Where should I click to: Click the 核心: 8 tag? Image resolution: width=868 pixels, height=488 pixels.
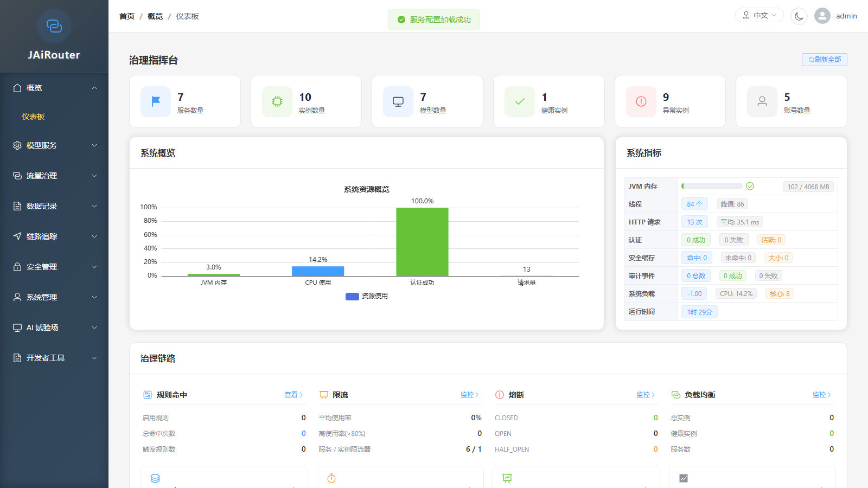pos(780,294)
